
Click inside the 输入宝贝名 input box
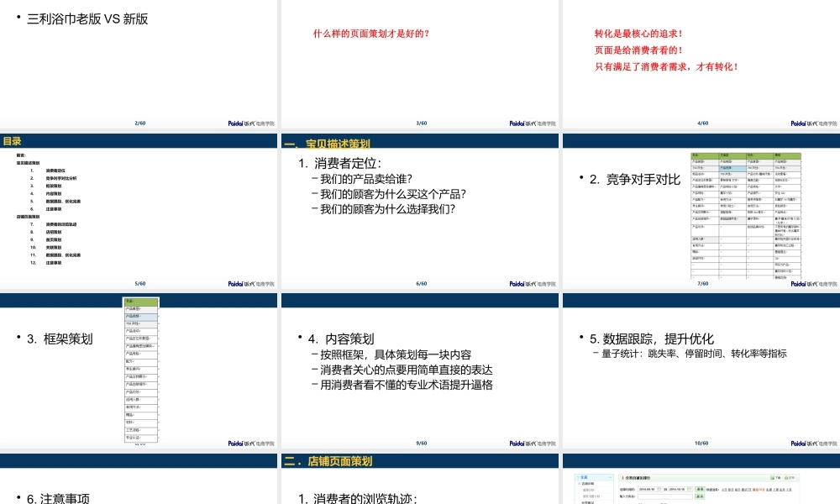[665, 496]
